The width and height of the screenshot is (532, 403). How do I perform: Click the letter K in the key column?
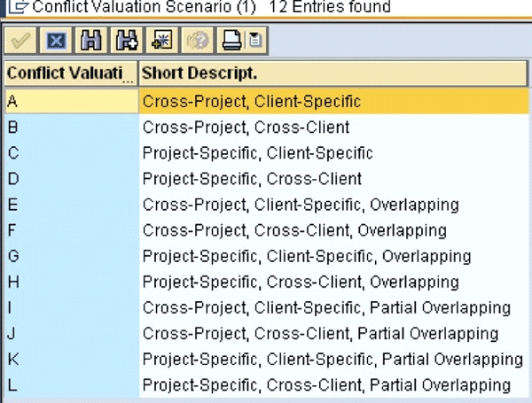tap(12, 360)
